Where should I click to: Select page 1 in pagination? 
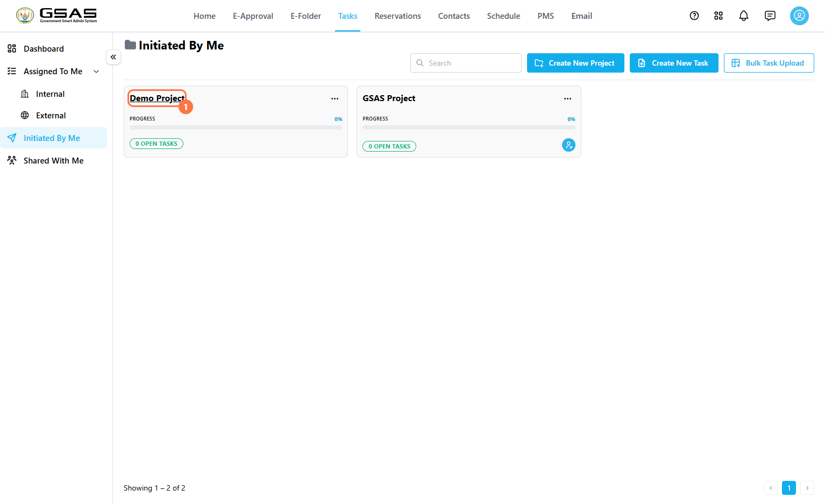pos(789,488)
